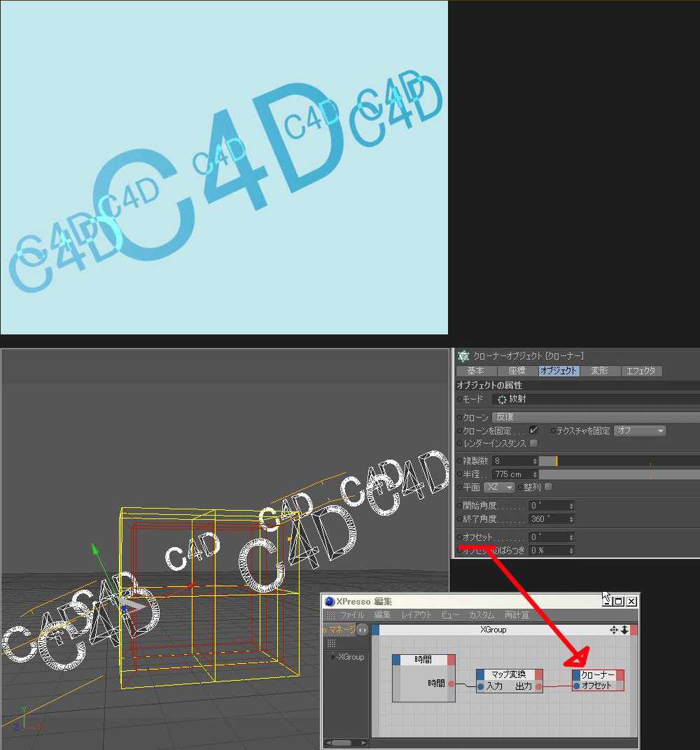Enable the レンダーインスタンス checkbox
The width and height of the screenshot is (700, 750).
tap(533, 444)
